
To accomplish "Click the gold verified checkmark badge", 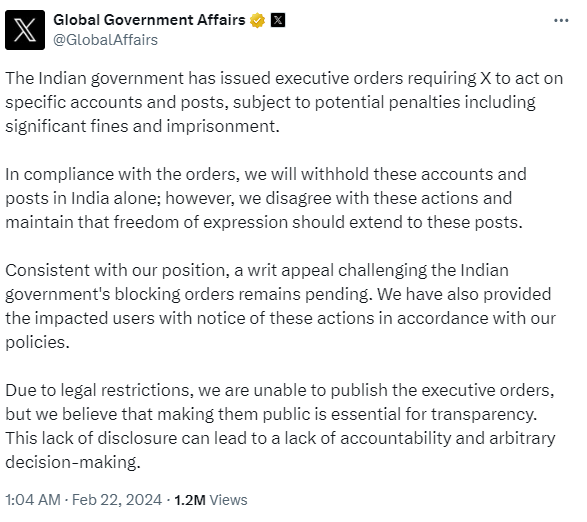I will [x=257, y=20].
